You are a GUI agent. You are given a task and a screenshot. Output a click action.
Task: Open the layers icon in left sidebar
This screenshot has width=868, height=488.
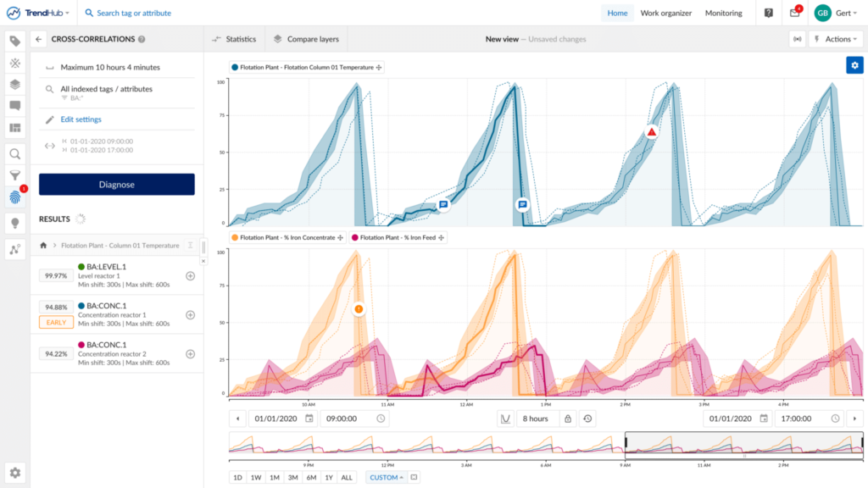[x=15, y=84]
